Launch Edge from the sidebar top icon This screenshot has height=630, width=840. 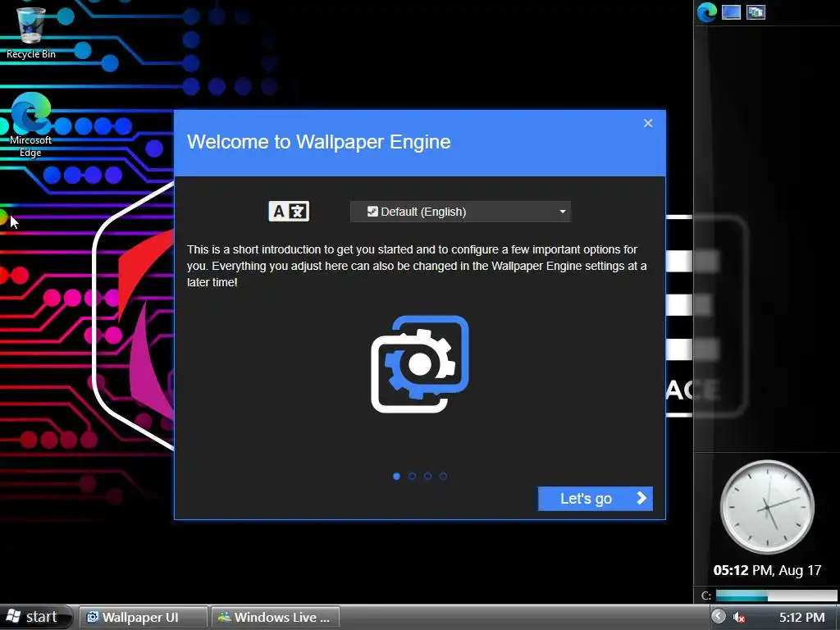click(x=706, y=11)
